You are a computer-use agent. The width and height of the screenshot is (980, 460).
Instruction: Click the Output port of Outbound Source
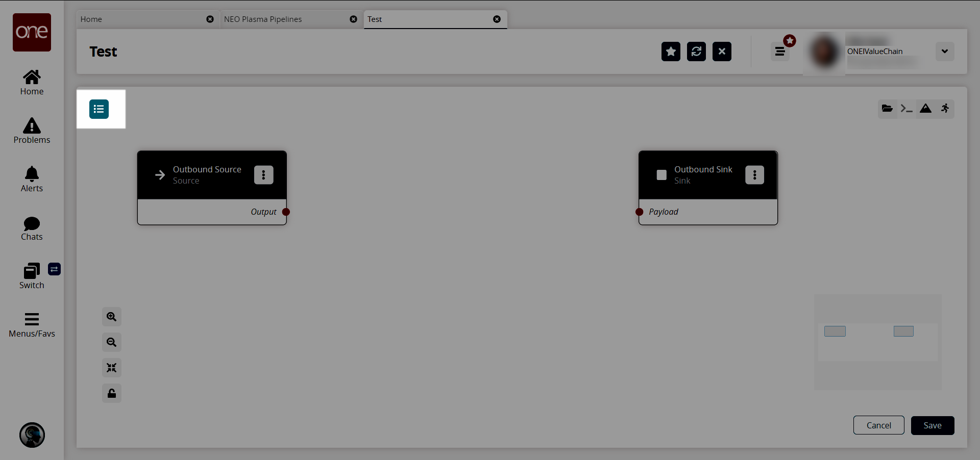click(286, 212)
